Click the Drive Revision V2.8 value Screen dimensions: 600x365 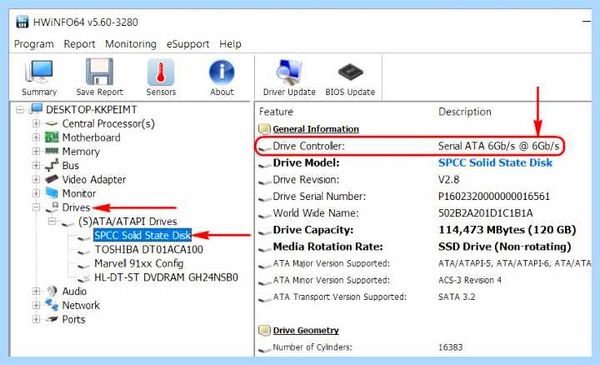(448, 180)
